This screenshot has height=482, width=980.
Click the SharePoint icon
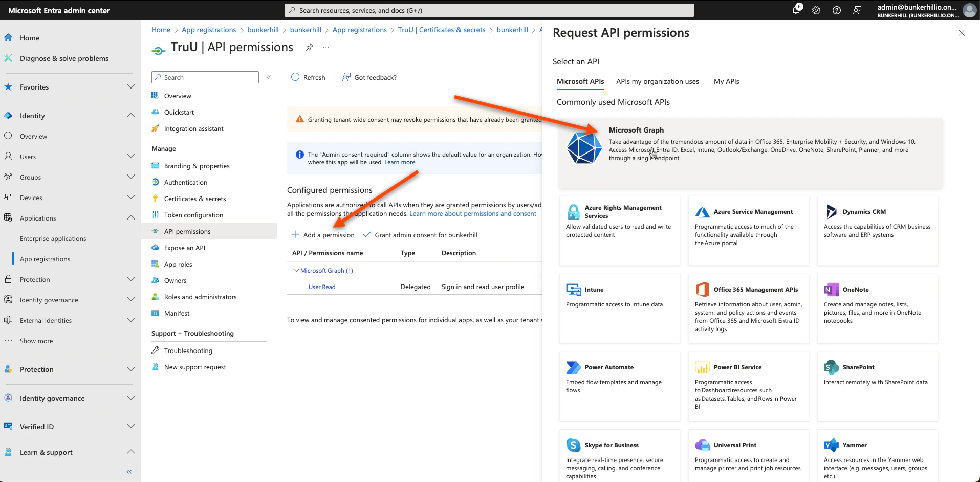click(x=831, y=367)
